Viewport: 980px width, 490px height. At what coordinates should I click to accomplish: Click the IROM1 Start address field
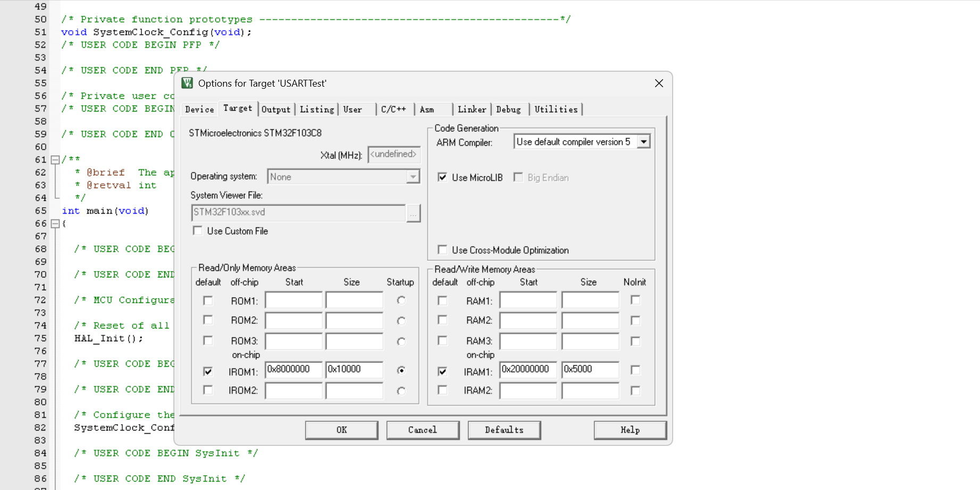[x=294, y=369]
